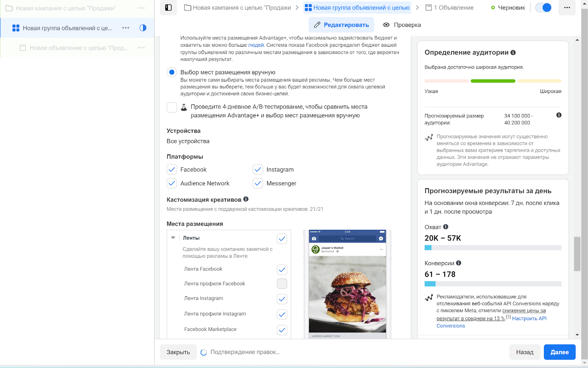Click the 'Закрыть' button
This screenshot has width=588, height=368.
178,352
